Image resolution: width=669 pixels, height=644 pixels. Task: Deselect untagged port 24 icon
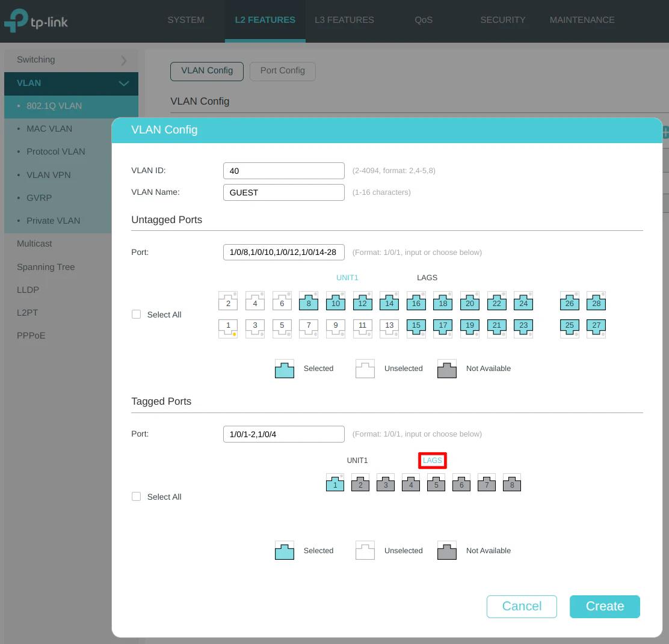click(523, 301)
